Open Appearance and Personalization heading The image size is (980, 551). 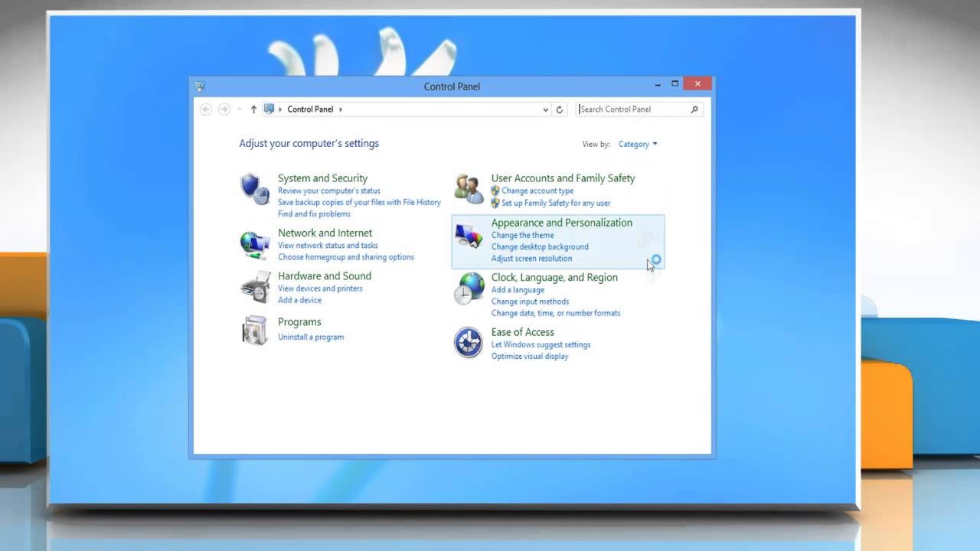(x=561, y=223)
